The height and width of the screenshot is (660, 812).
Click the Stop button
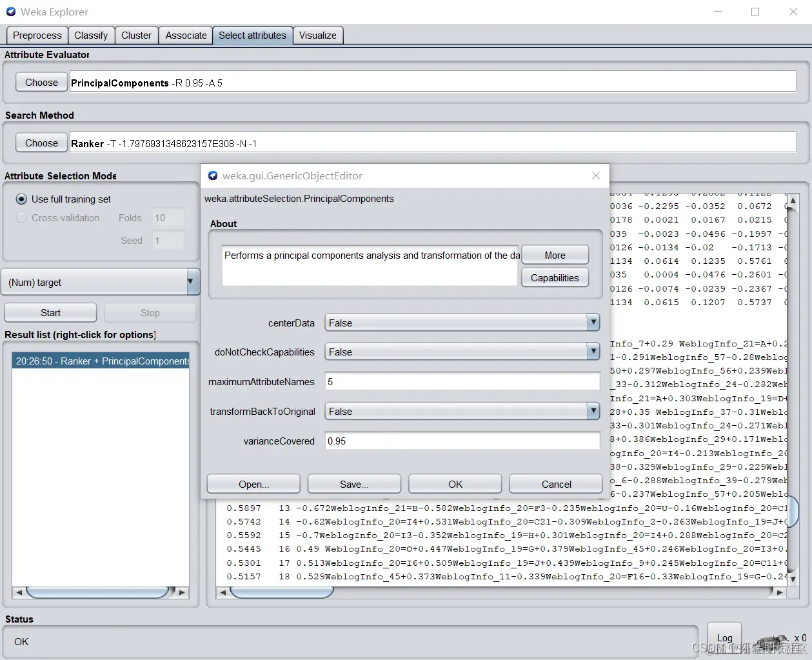(150, 312)
